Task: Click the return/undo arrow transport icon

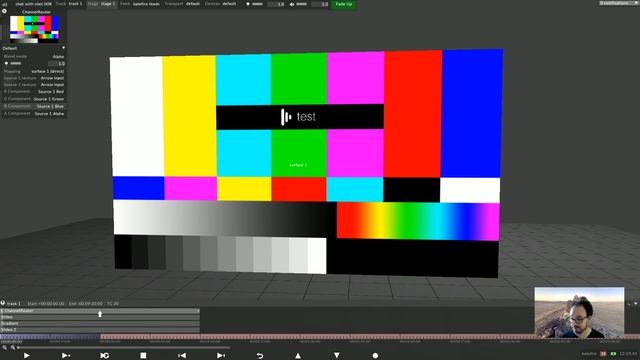Action: (x=260, y=356)
